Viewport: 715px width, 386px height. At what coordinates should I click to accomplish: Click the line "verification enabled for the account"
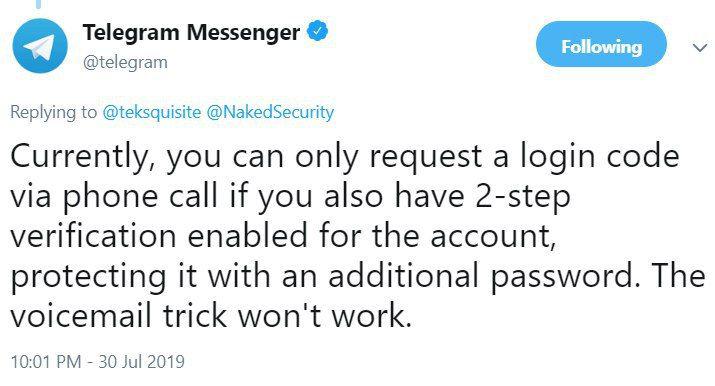pyautogui.click(x=283, y=237)
